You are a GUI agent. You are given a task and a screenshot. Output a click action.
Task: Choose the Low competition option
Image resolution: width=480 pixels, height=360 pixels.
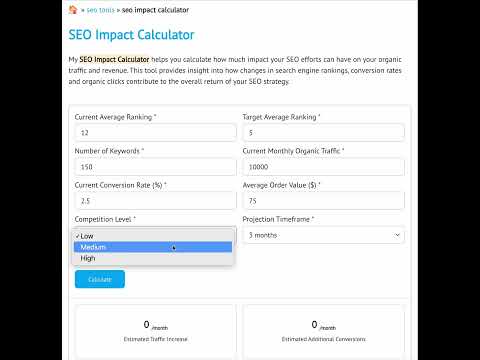(153, 236)
